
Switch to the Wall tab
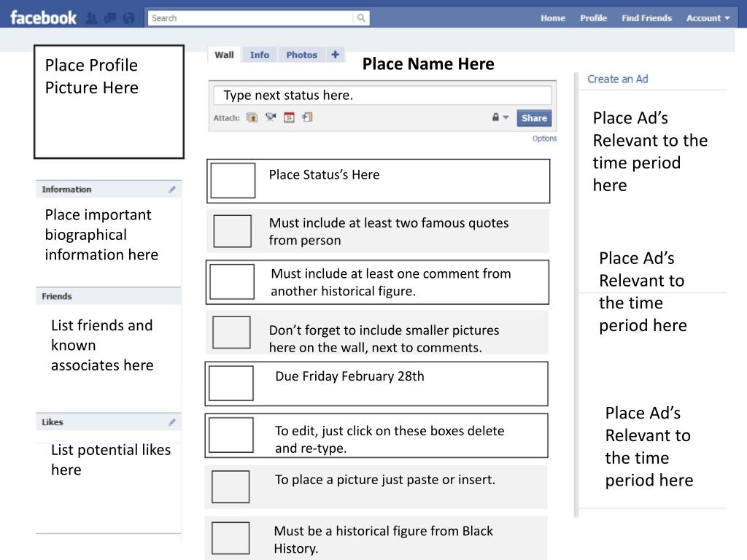pos(224,55)
